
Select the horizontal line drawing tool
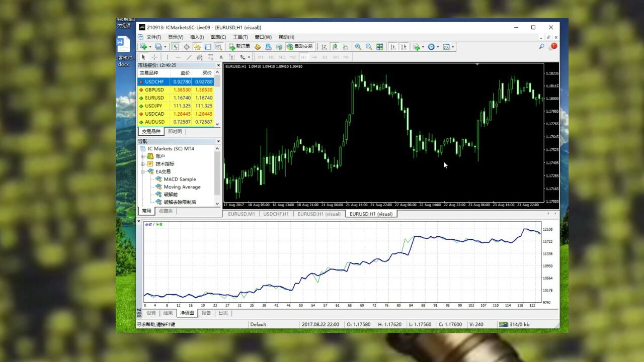point(178,57)
